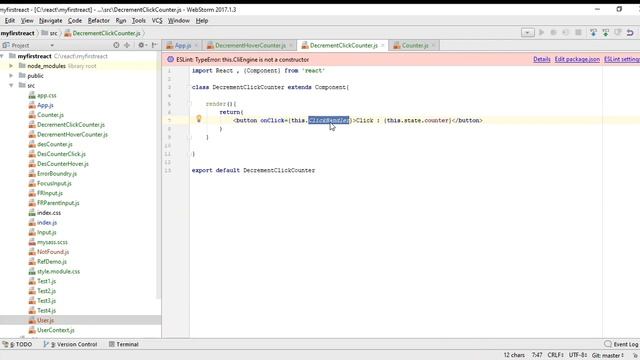Viewport: 640px width, 360px height.
Task: Click the Git: master branch status entry
Action: point(608,355)
